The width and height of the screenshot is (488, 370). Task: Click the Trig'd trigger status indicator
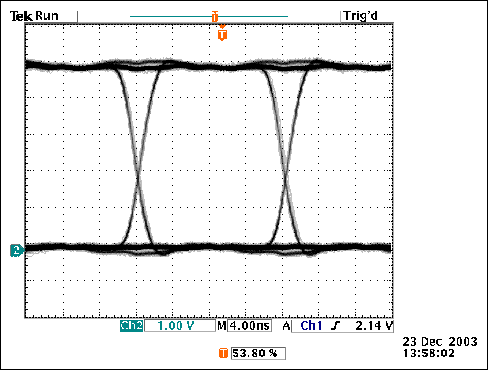click(x=360, y=16)
